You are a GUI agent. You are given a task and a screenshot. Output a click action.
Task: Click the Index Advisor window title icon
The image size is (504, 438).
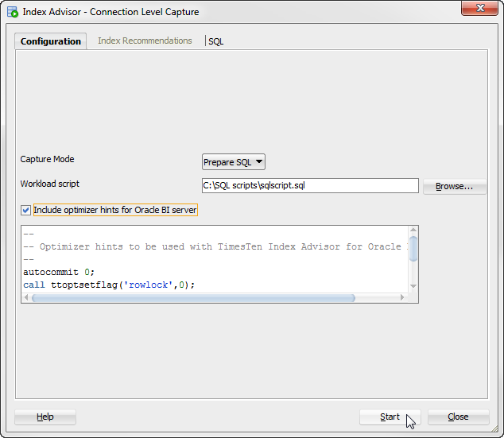point(13,12)
